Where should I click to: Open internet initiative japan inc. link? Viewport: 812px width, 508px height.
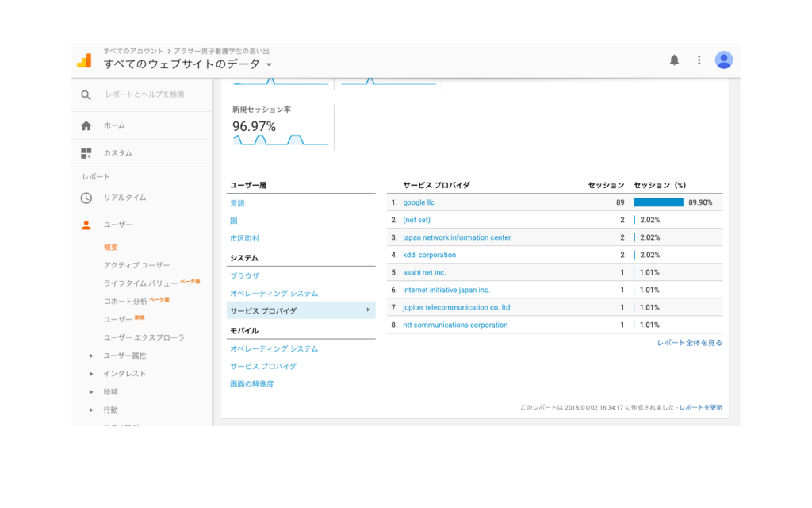(446, 290)
